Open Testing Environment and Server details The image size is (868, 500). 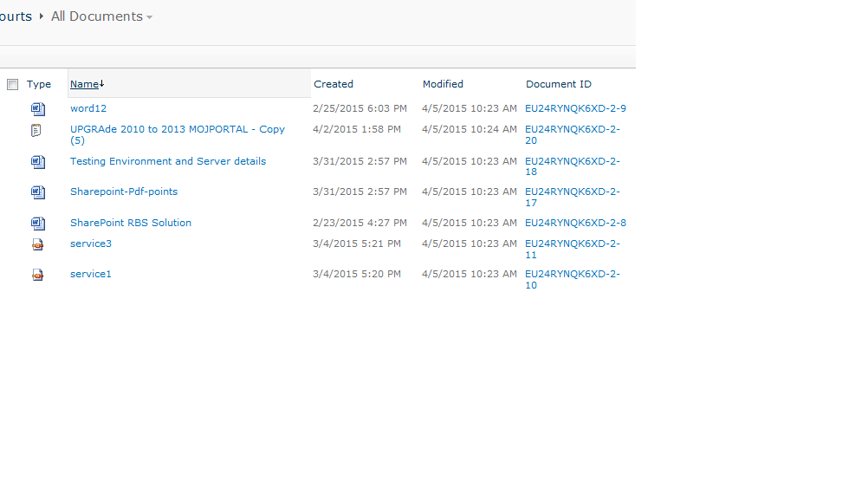point(168,161)
